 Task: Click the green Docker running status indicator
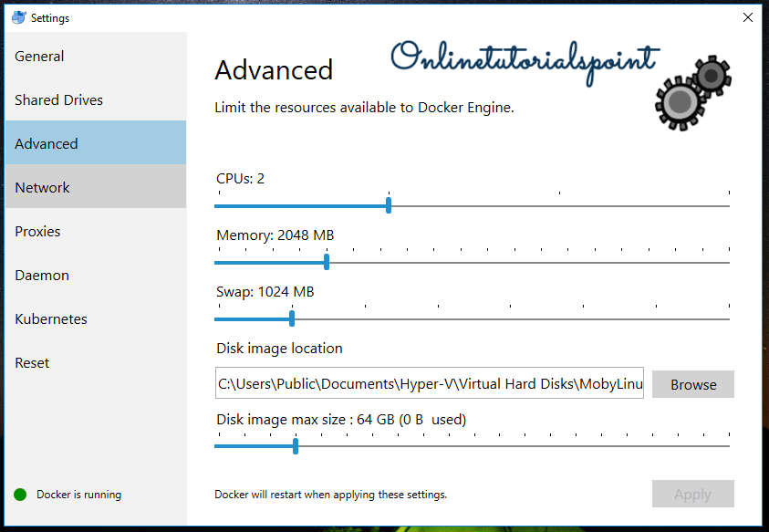click(20, 495)
